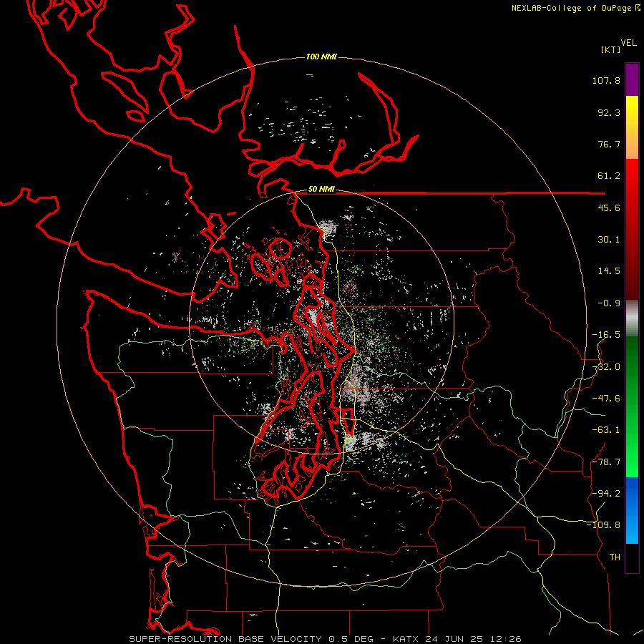This screenshot has width=644, height=644.
Task: Click the -16.5 legend value
Action: pyautogui.click(x=606, y=335)
